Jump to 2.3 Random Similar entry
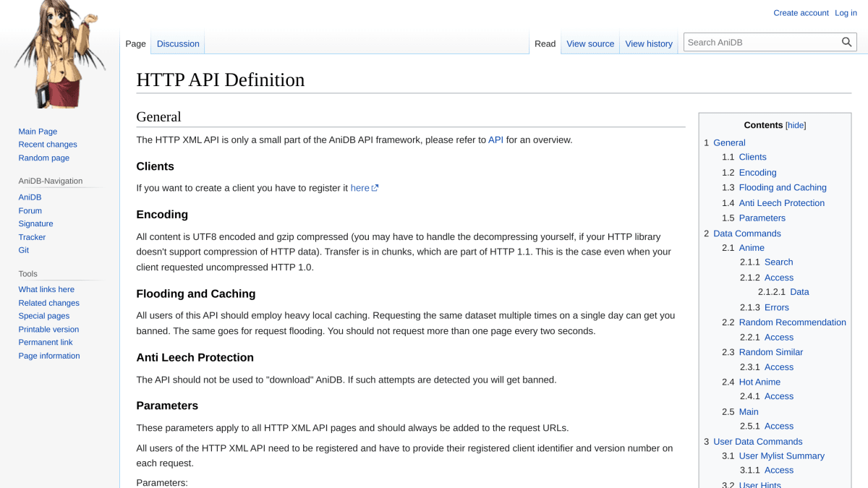The width and height of the screenshot is (868, 488). point(762,352)
